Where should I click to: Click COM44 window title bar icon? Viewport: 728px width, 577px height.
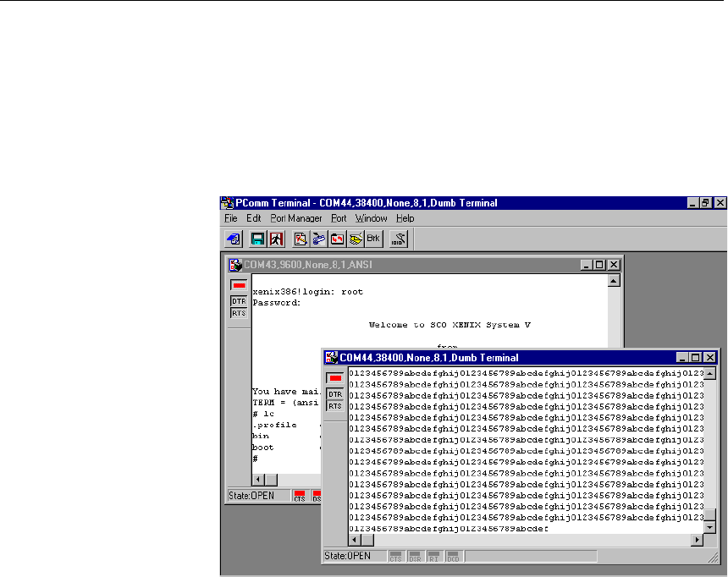click(332, 358)
